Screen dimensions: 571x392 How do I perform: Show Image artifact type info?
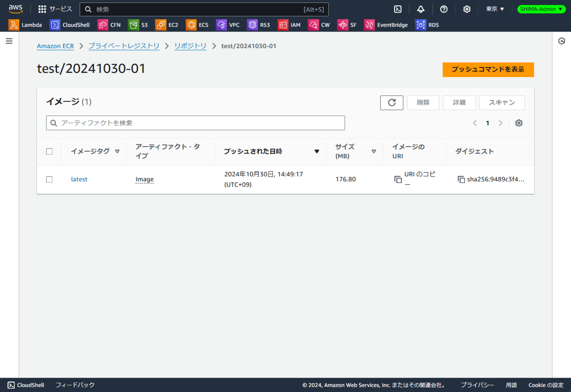click(144, 179)
